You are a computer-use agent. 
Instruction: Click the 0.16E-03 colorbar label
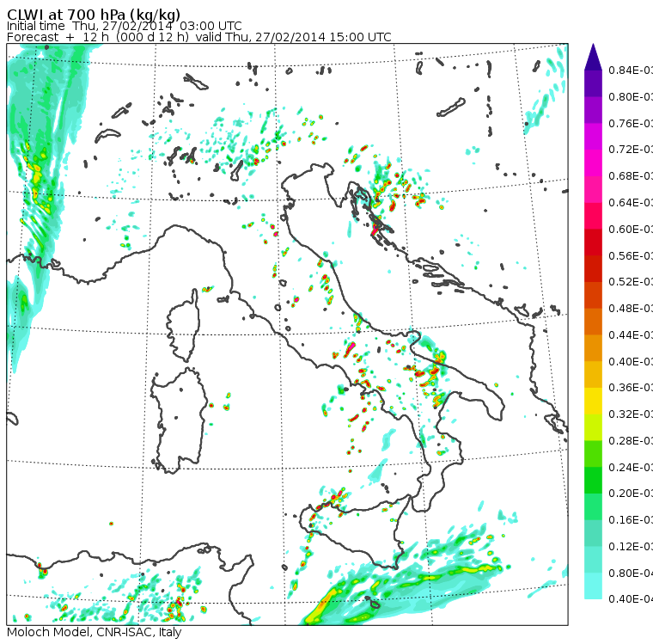tap(631, 520)
